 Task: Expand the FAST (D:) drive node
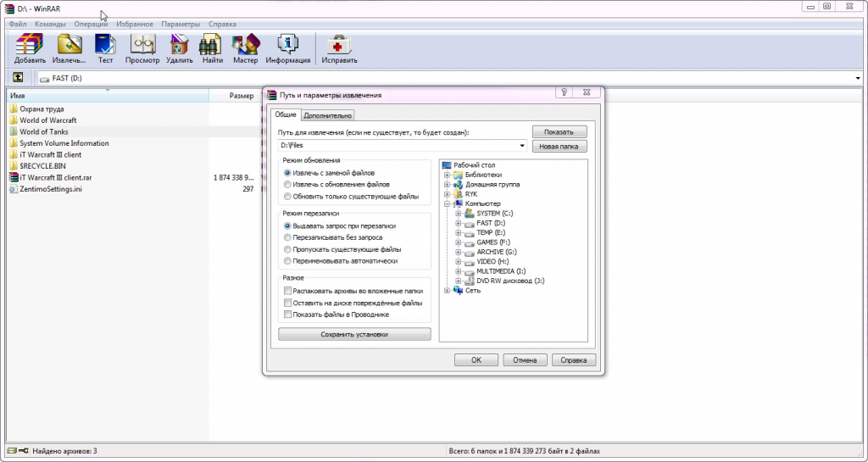pyautogui.click(x=458, y=223)
